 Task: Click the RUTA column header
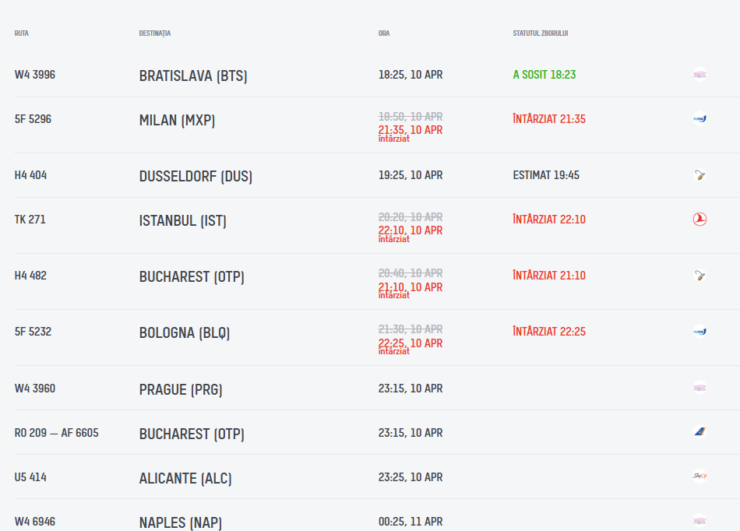(21, 33)
